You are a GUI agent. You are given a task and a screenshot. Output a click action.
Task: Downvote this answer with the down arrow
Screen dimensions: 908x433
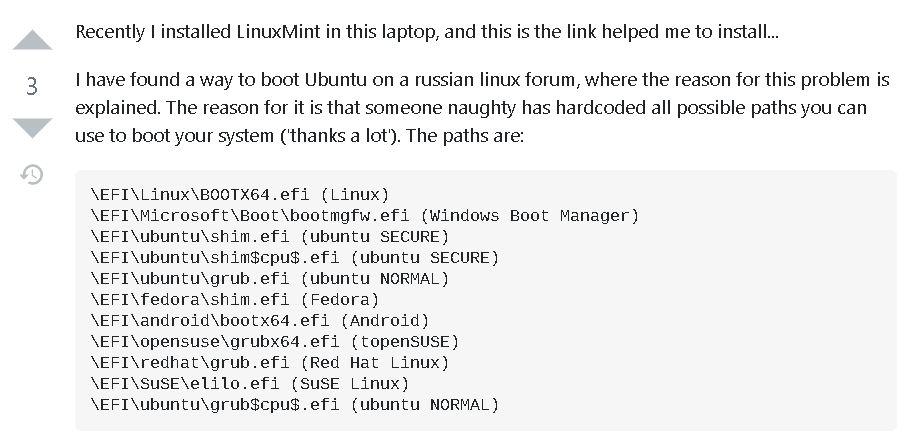coord(32,128)
